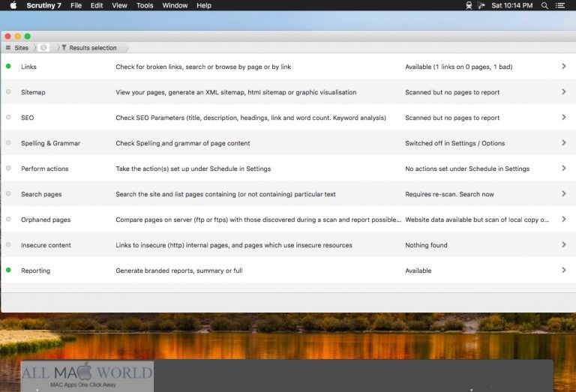Click the clock showing Sat 10:14 PM
Image resolution: width=576 pixels, height=392 pixels.
(x=512, y=5)
